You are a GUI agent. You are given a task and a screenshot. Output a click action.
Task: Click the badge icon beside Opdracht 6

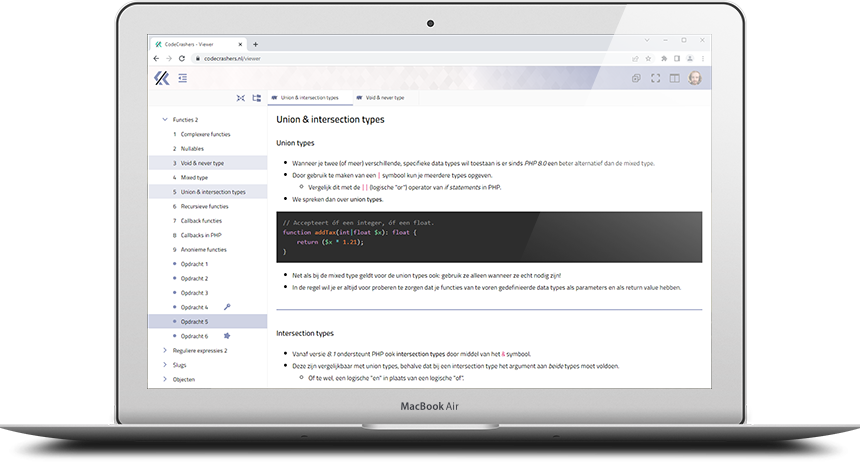[x=227, y=336]
